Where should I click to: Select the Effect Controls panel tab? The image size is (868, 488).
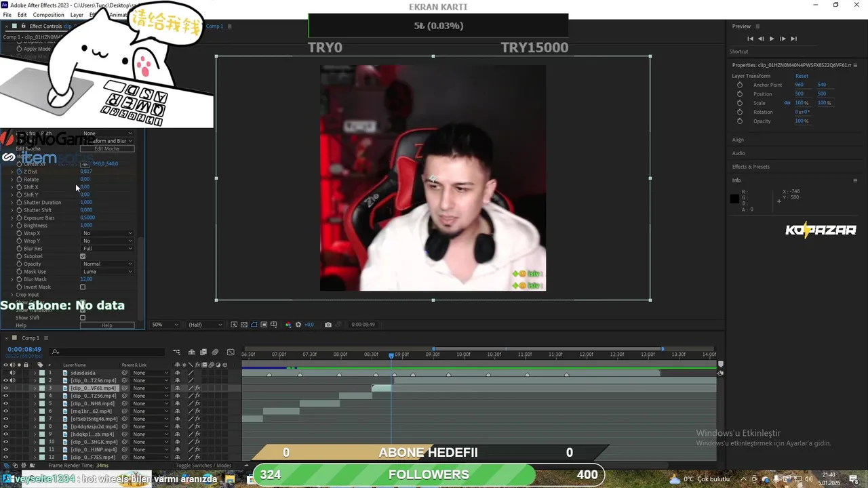(45, 26)
